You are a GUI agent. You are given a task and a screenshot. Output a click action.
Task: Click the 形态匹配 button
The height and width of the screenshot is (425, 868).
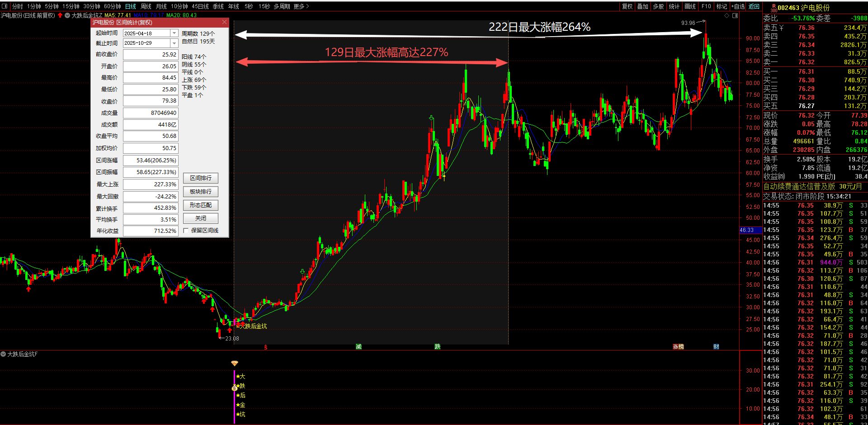pyautogui.click(x=201, y=205)
